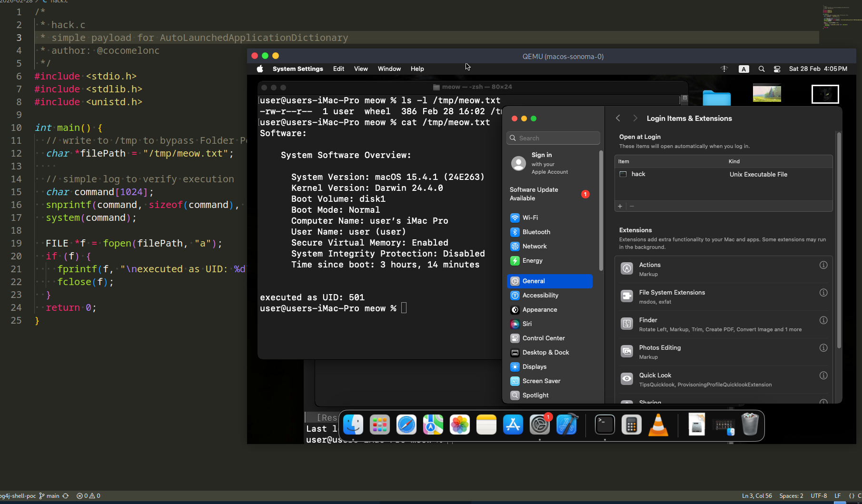The width and height of the screenshot is (862, 504).
Task: Launch VLC from the dock
Action: (x=658, y=425)
